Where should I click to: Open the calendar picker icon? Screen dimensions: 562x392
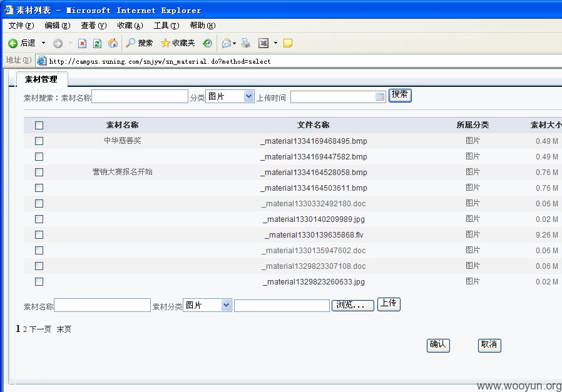(380, 97)
